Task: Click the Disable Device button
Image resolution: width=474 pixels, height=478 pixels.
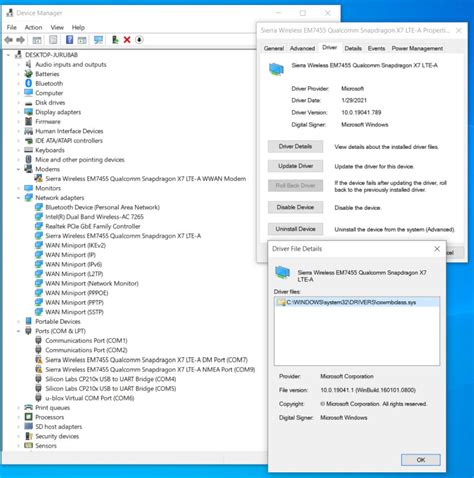Action: pos(295,207)
